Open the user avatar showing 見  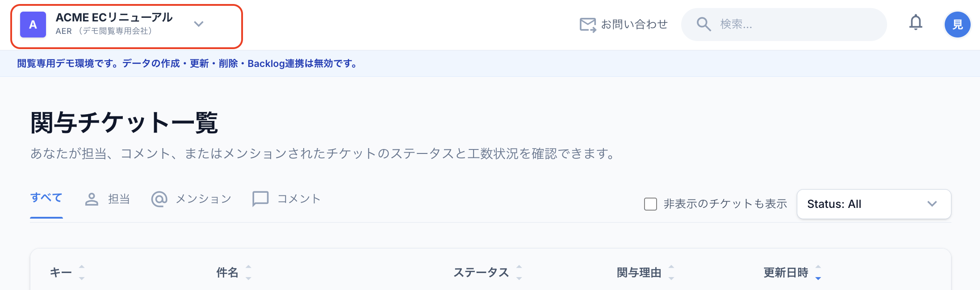click(x=958, y=25)
